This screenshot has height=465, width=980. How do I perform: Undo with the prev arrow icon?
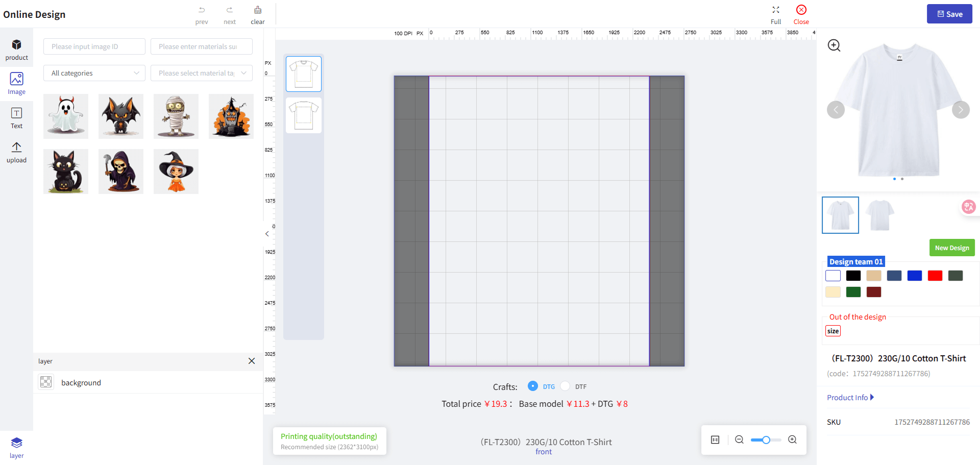(202, 11)
